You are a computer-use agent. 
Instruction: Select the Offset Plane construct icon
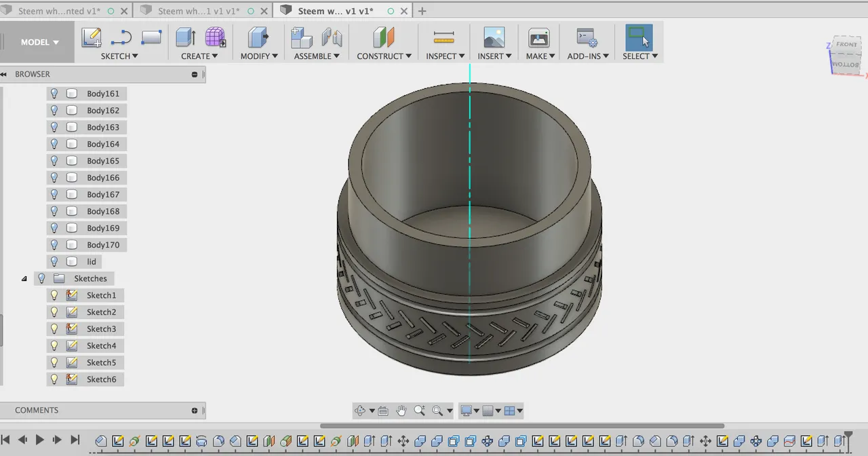click(x=383, y=37)
